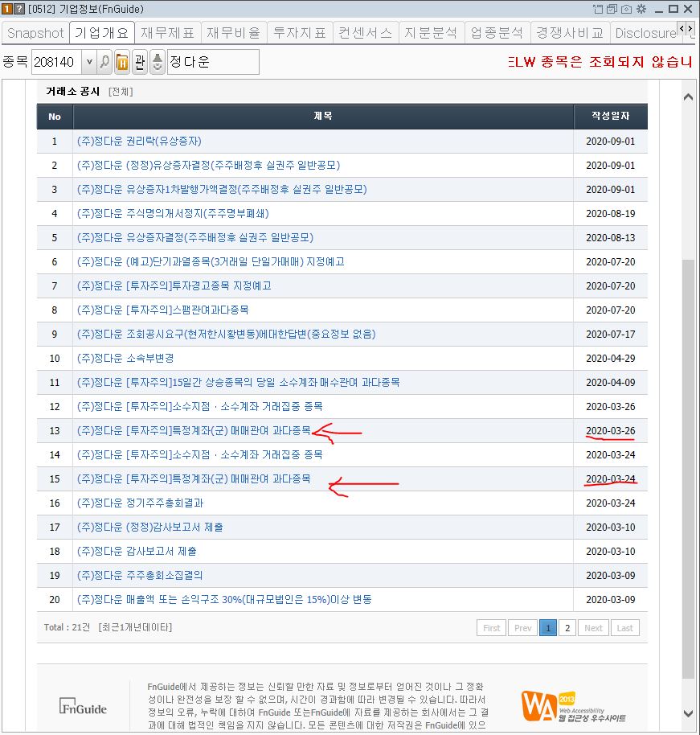Open the stock search magnifier icon
Screen dimensions: 700x735
pyautogui.click(x=105, y=62)
